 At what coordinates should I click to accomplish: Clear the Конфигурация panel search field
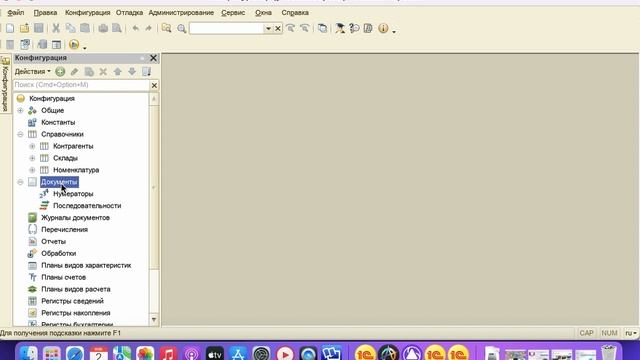point(154,85)
